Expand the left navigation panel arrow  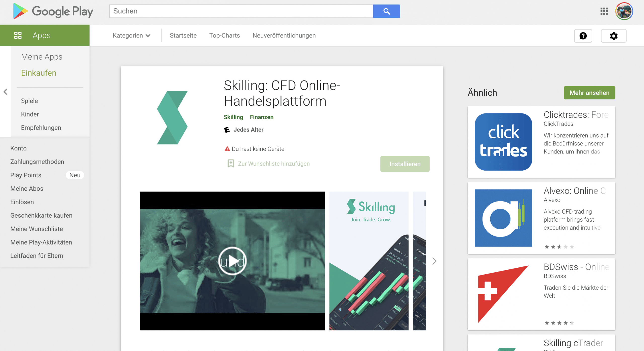click(5, 92)
